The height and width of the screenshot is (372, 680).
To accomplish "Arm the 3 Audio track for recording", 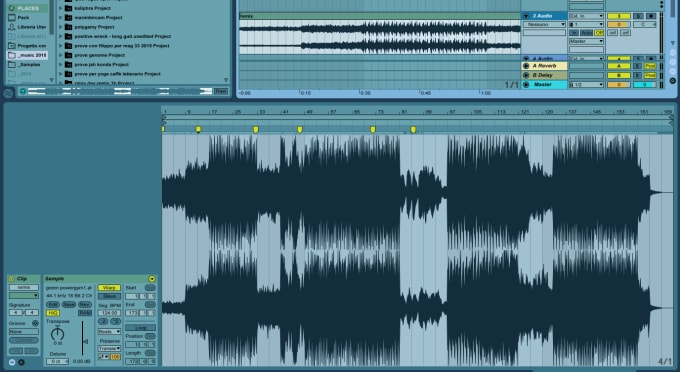I will tap(651, 16).
